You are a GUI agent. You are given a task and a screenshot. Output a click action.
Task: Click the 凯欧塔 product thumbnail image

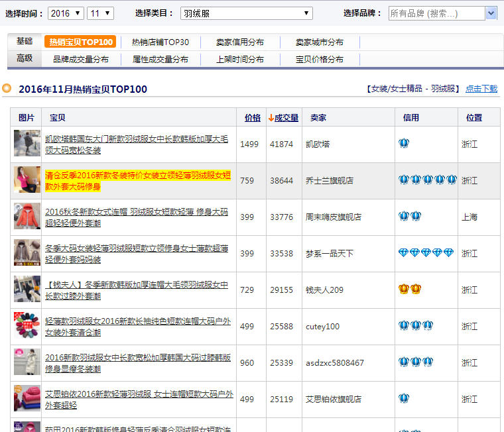click(27, 144)
